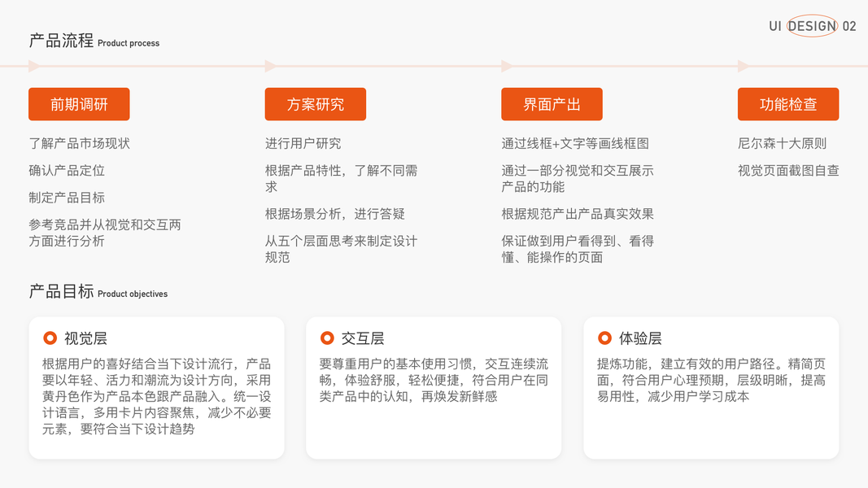This screenshot has height=488, width=868.
Task: Click the text 通过线框+文字等画线框图
Action: (x=575, y=143)
